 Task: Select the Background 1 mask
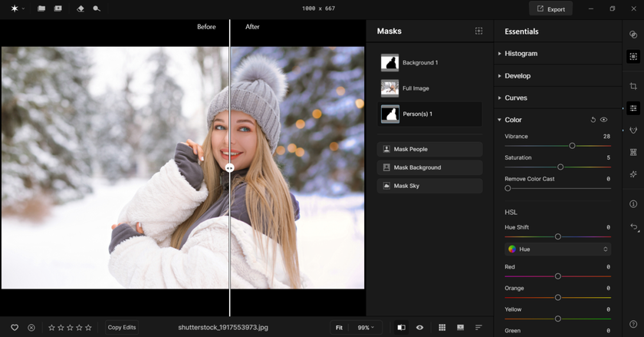(429, 62)
